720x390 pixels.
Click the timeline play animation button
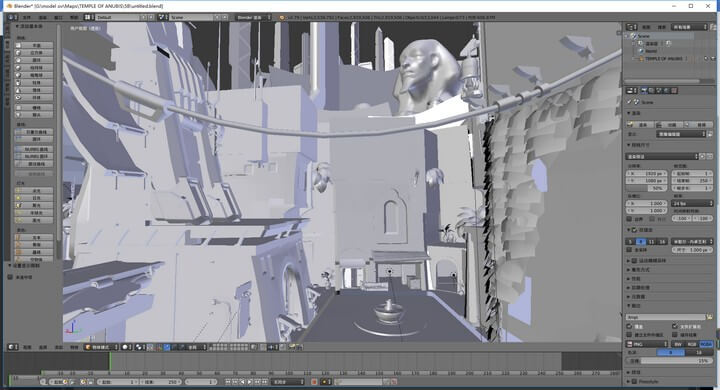(250, 382)
